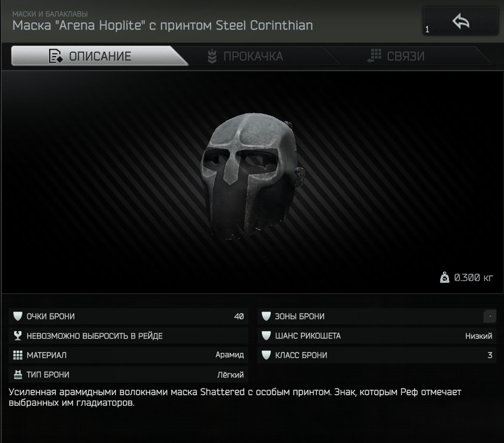Click the ОЧКИ БРОНИ label
504x443 pixels.
click(51, 316)
